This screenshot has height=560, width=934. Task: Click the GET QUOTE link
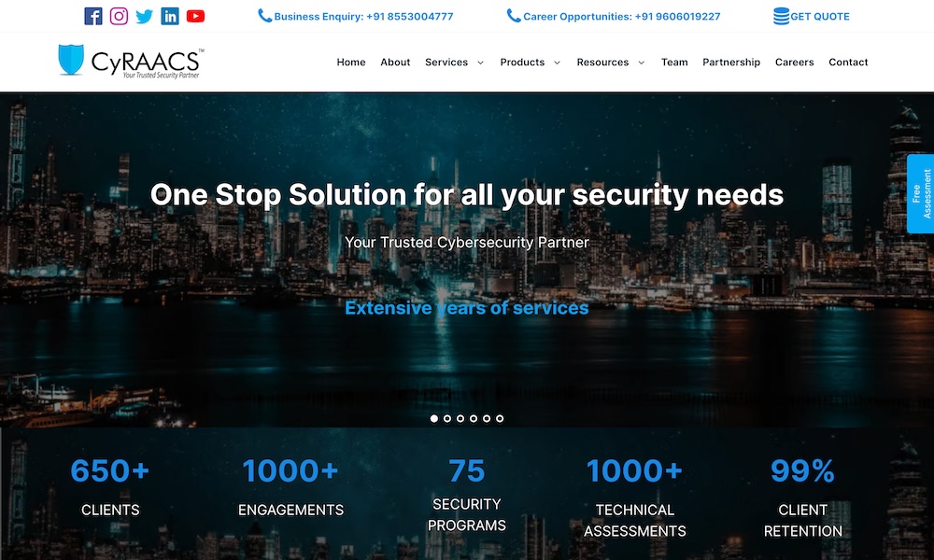pos(820,17)
